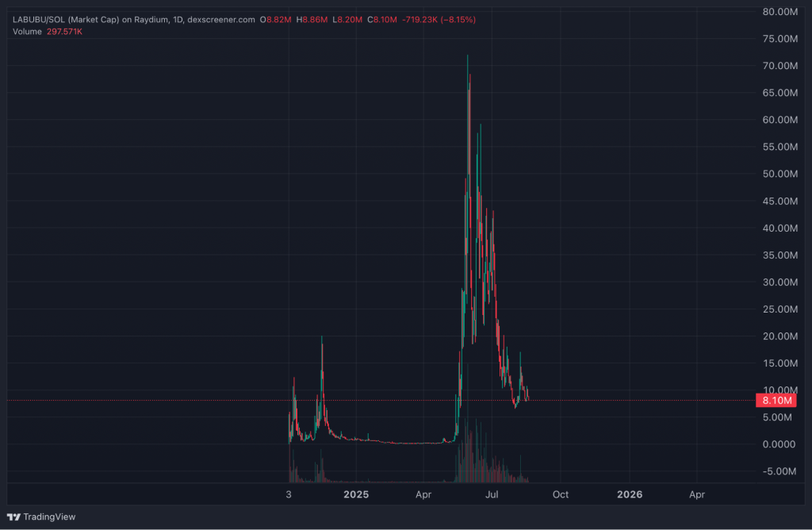
Task: Select the Jul marker on time axis
Action: pyautogui.click(x=492, y=494)
